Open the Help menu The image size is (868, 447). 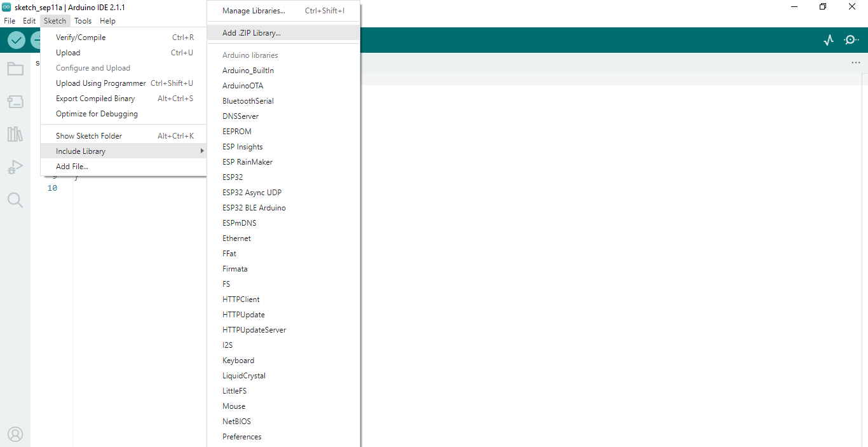[107, 20]
